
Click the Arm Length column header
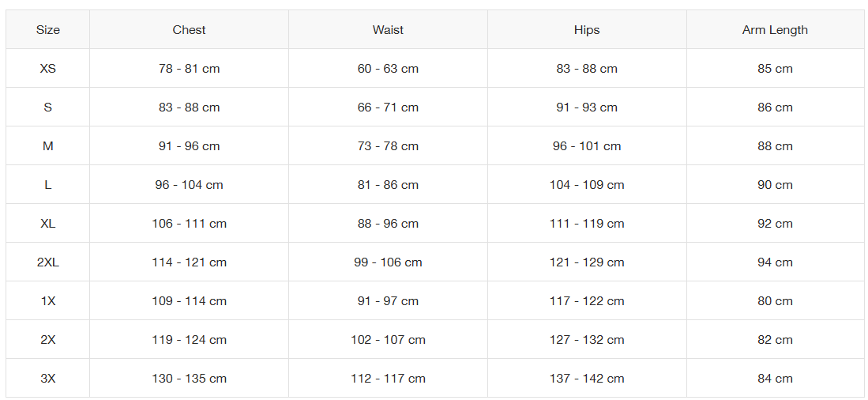775,30
